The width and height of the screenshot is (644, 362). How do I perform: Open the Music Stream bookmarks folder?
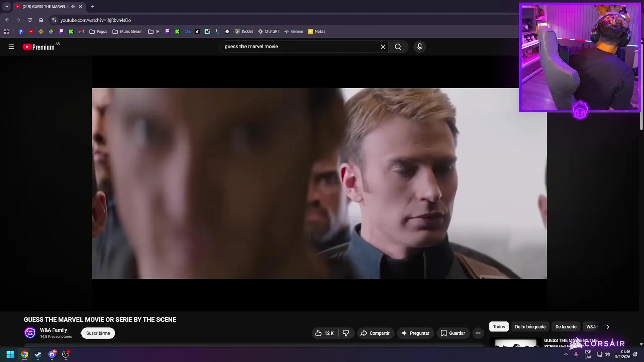(x=127, y=31)
